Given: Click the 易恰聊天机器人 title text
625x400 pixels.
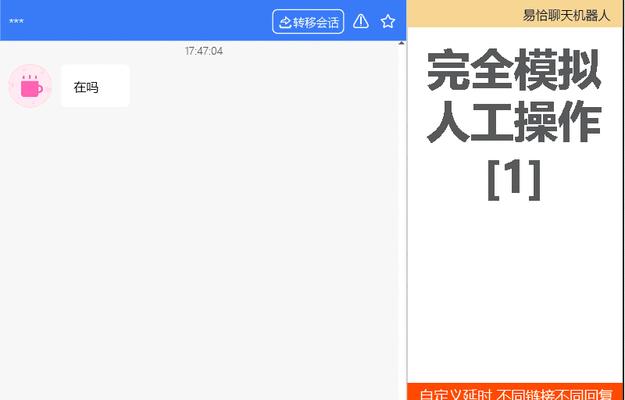Looking at the screenshot, I should point(566,16).
